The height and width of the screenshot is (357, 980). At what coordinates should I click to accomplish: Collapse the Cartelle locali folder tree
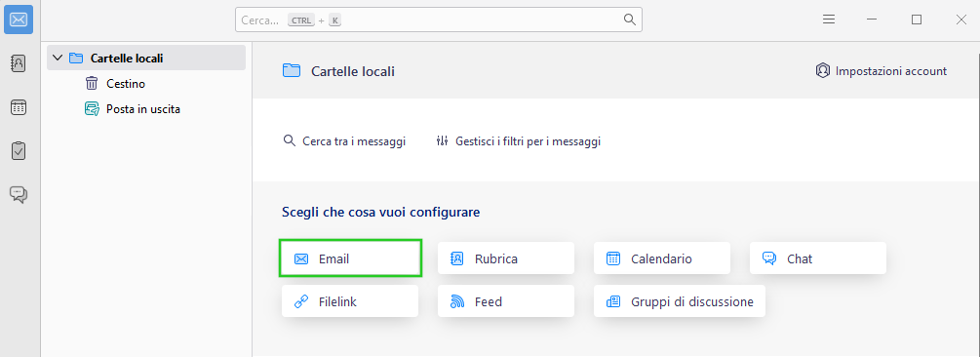coord(58,59)
